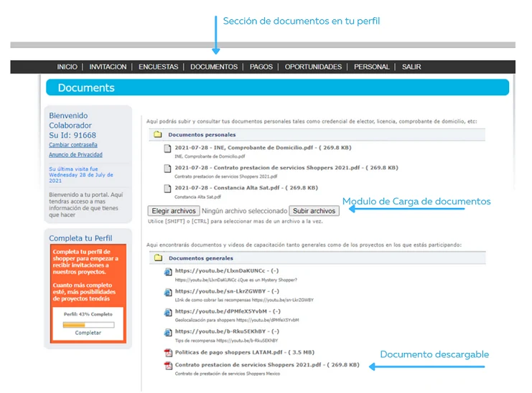Screen dimensions: 532x393
Task: Select DOCUMENTOS in the navigation bar
Action: tap(214, 67)
